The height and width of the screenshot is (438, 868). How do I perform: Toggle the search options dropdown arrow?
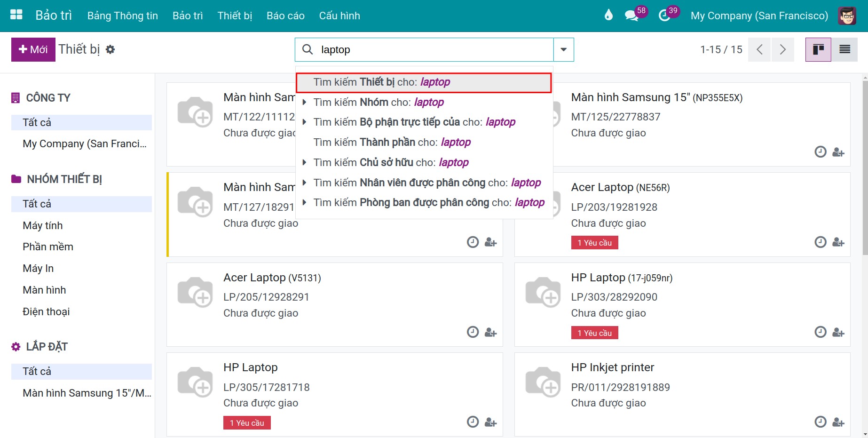[x=563, y=49]
